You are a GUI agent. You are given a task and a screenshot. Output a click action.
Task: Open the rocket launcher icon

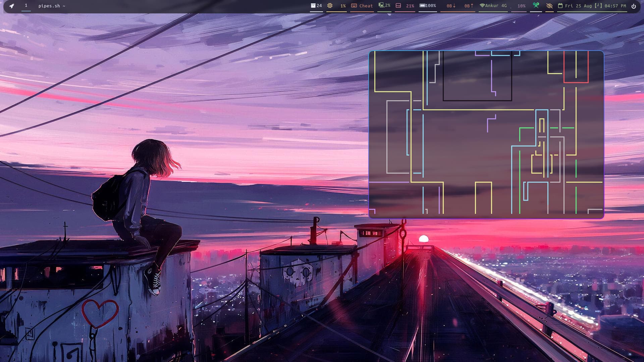(12, 6)
